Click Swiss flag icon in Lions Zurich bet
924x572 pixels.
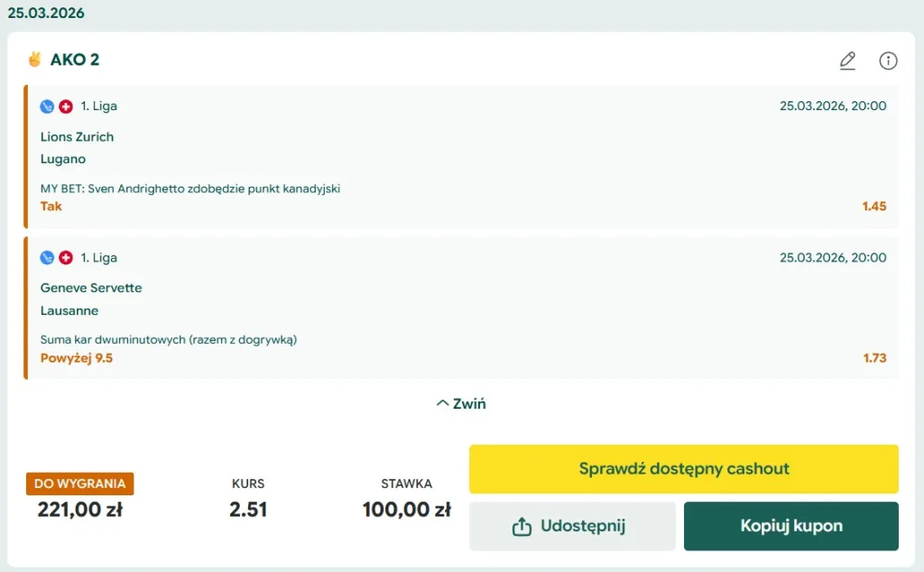click(66, 106)
